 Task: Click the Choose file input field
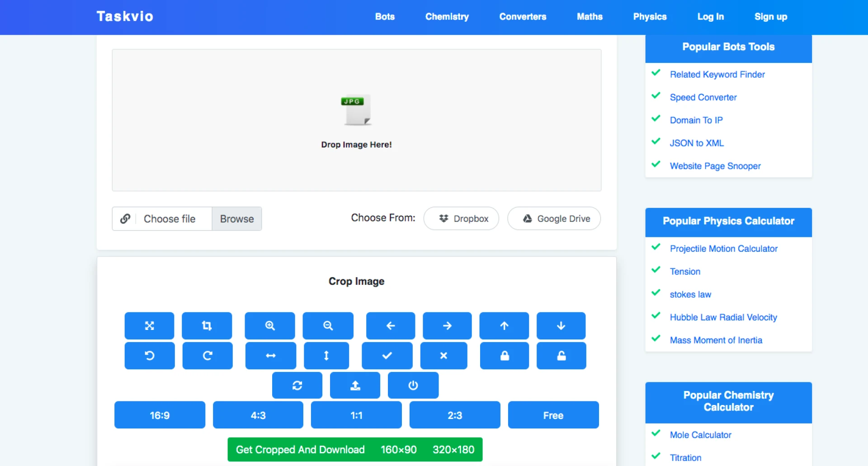tap(170, 219)
